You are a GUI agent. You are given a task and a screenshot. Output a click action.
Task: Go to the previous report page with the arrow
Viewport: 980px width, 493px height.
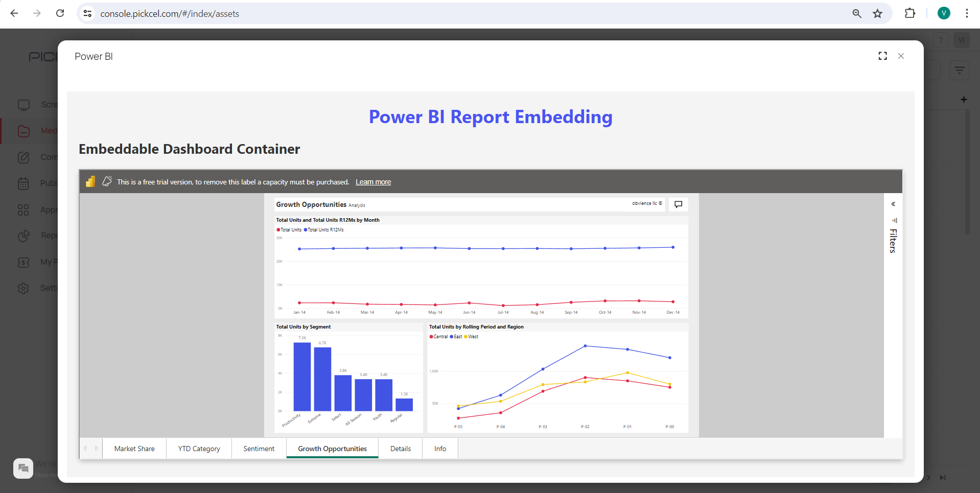85,449
